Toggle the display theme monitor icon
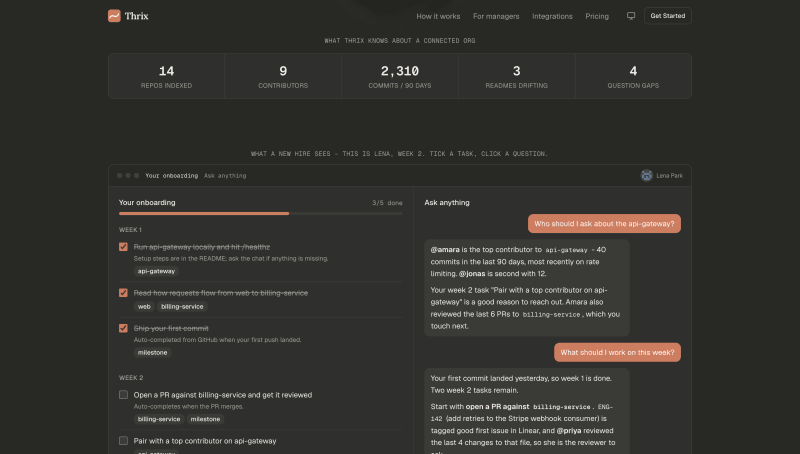This screenshot has width=800, height=454. click(x=631, y=16)
